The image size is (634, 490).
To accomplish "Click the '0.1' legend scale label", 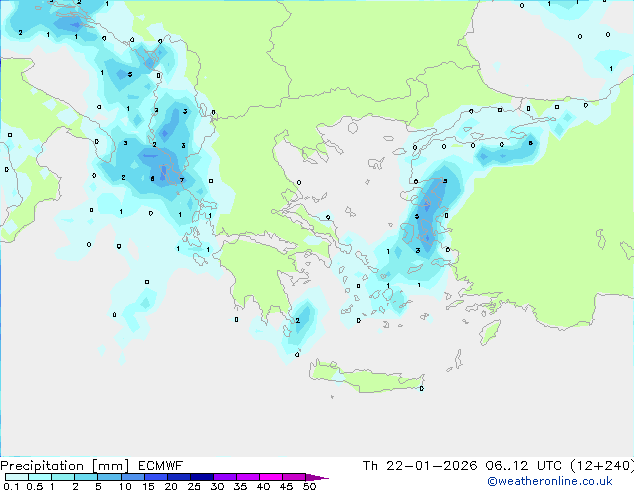I will point(11,486).
